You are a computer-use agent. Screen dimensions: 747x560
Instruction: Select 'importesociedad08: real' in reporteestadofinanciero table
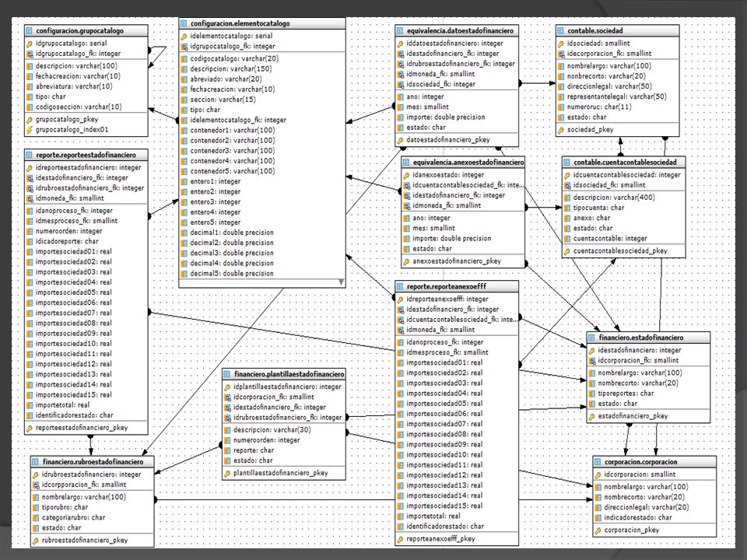coord(74,324)
